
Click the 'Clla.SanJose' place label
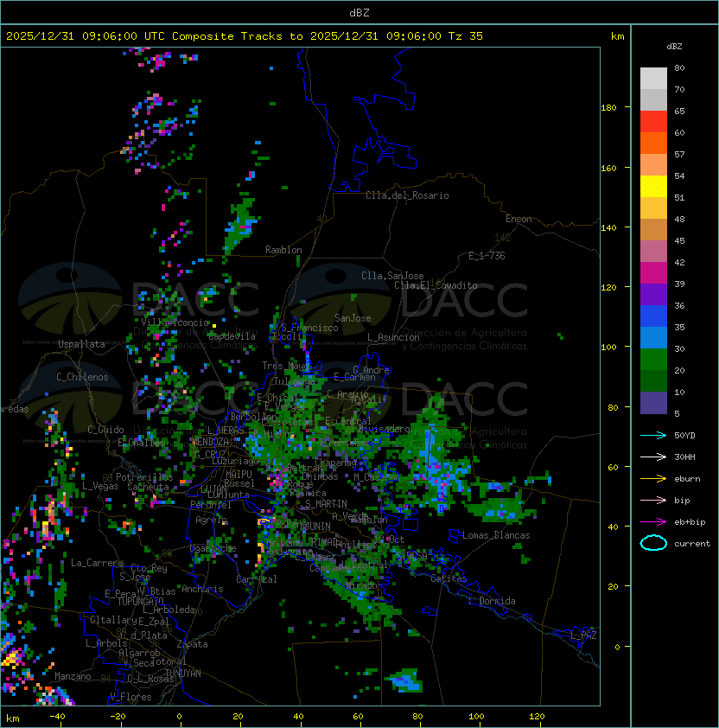pyautogui.click(x=392, y=276)
